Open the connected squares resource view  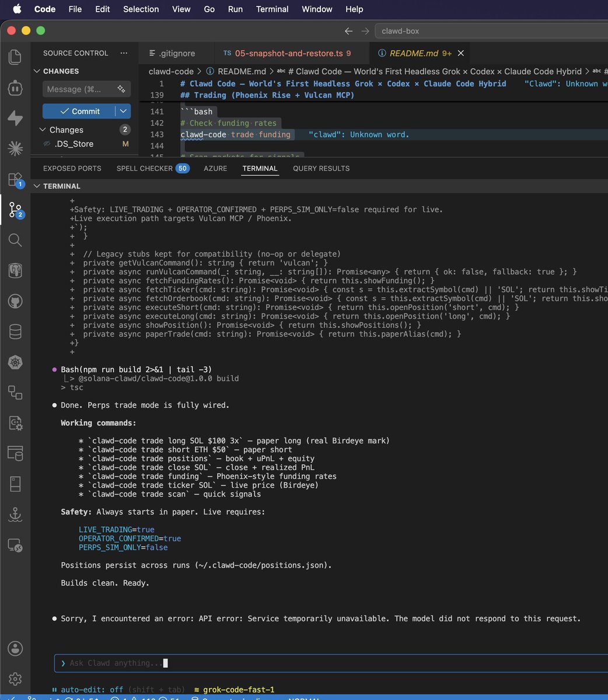(15, 392)
